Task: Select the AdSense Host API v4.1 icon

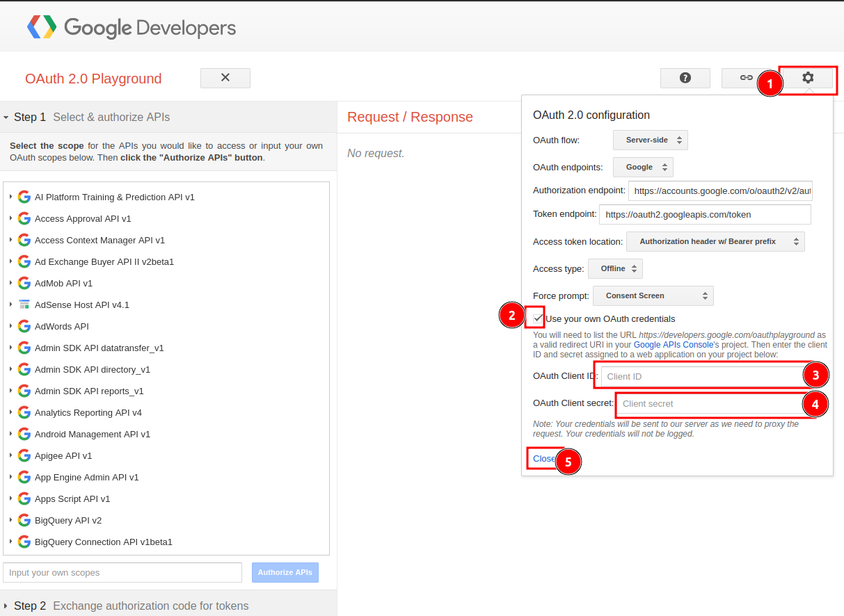Action: click(24, 305)
